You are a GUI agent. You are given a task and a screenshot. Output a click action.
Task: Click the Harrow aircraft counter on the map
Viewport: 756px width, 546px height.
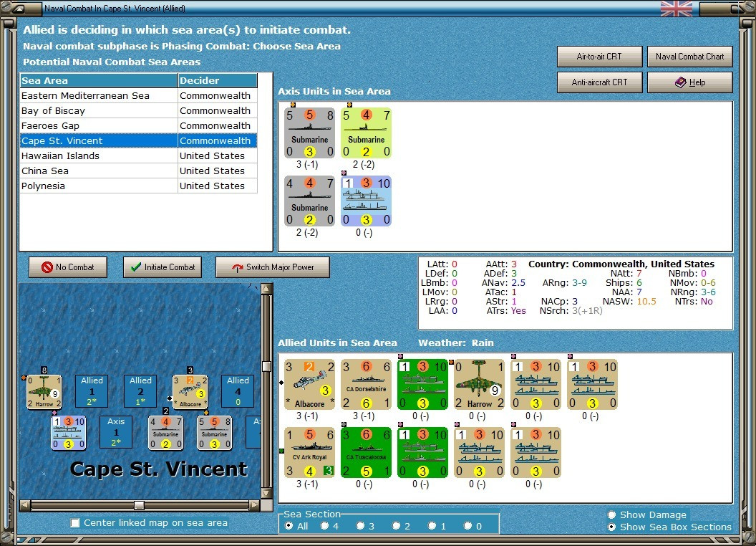pyautogui.click(x=44, y=391)
